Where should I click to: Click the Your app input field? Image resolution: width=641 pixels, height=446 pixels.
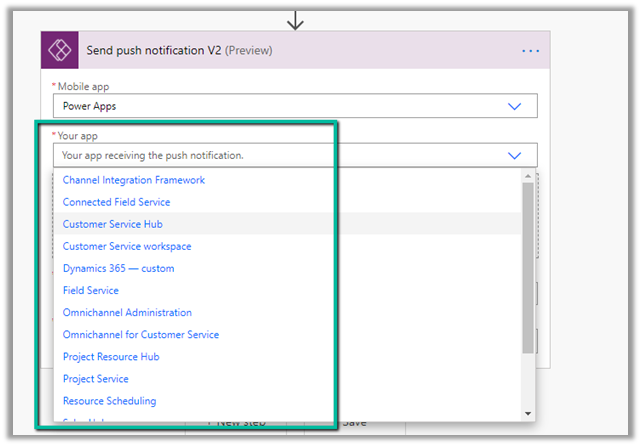click(x=280, y=156)
